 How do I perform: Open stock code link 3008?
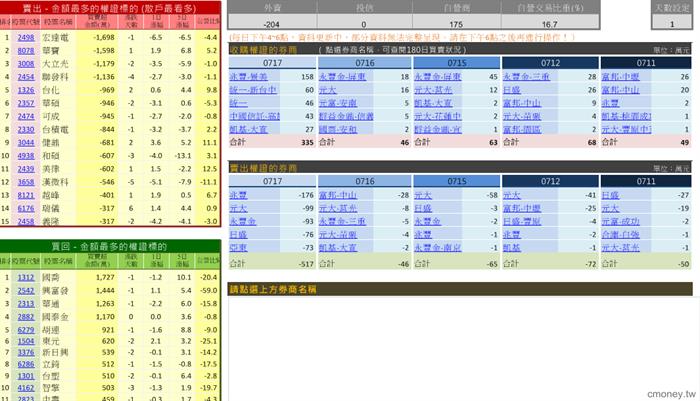26,64
